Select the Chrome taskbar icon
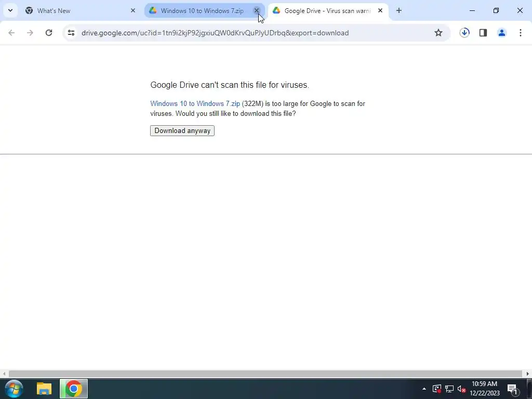This screenshot has height=399, width=532. coord(74,389)
